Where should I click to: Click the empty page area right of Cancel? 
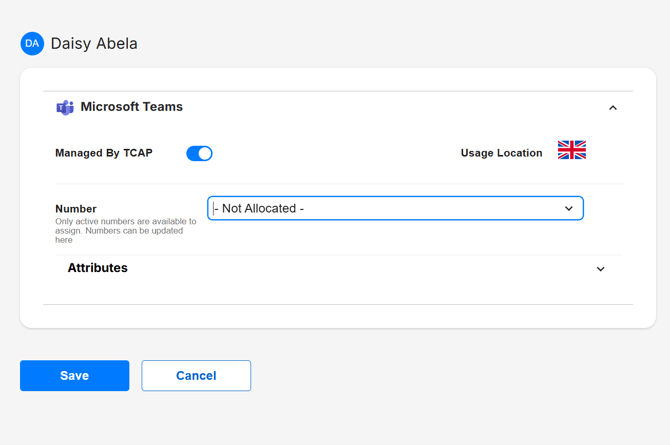point(450,376)
